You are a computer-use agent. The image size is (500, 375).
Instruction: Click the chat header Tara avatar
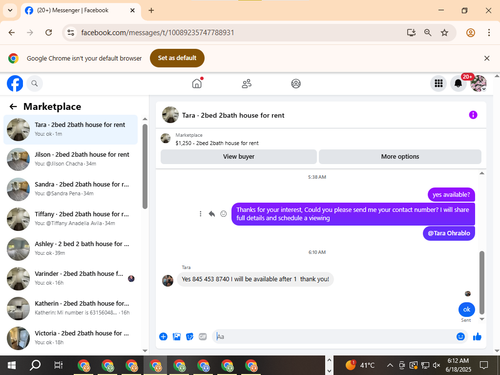coord(170,115)
